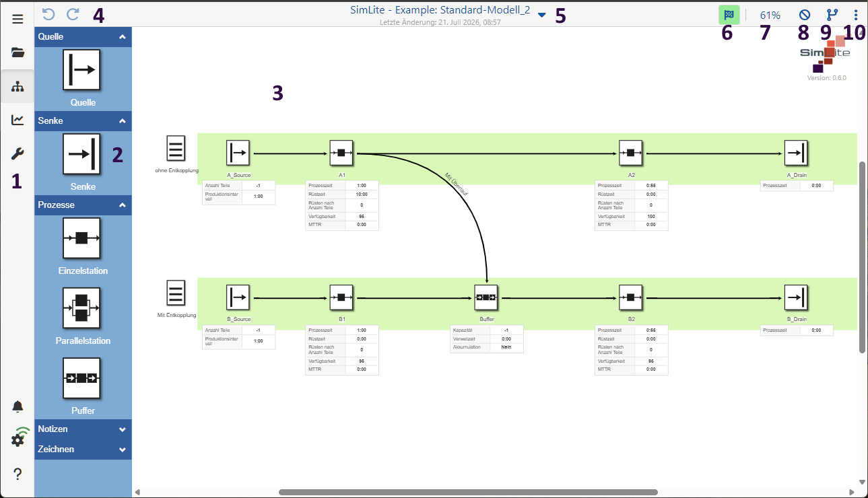Click the note icon above 'Mit Entkopplung'

click(x=176, y=293)
